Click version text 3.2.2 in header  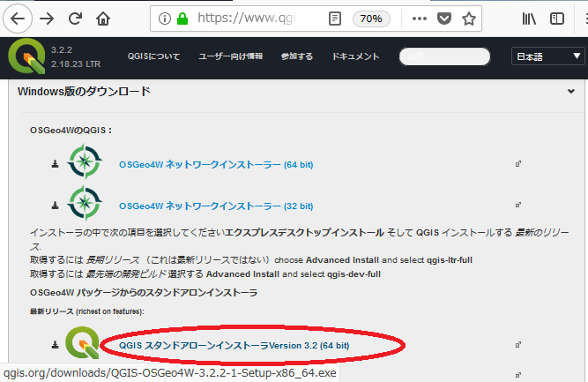point(62,50)
